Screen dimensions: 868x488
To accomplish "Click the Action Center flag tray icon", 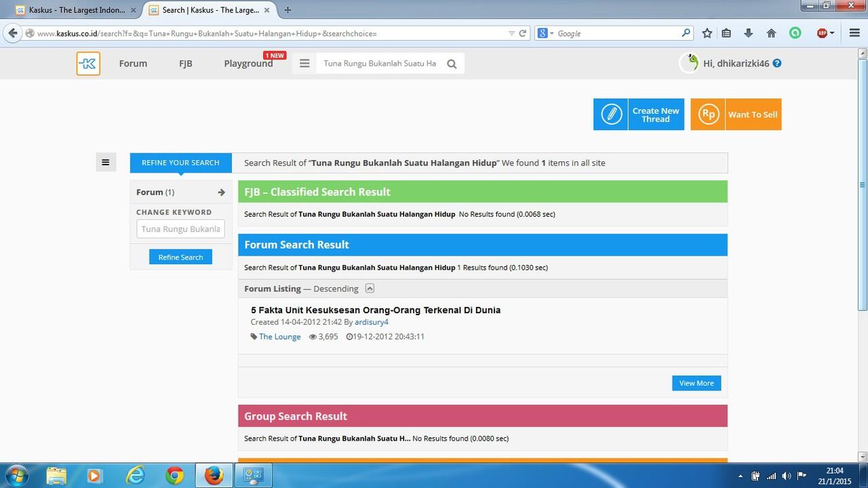I will point(802,476).
